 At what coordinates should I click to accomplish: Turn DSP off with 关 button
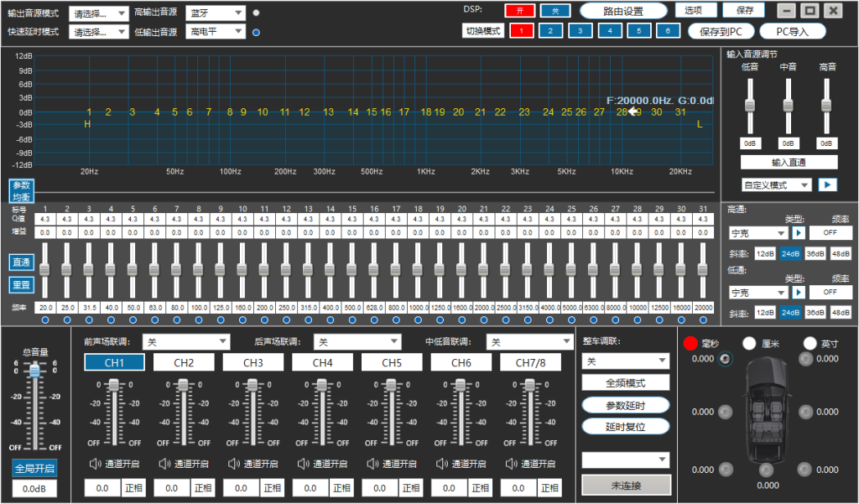555,10
